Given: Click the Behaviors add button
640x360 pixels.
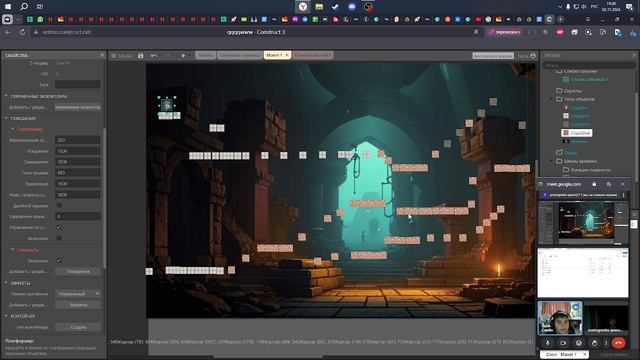Looking at the screenshot, I should [x=78, y=271].
